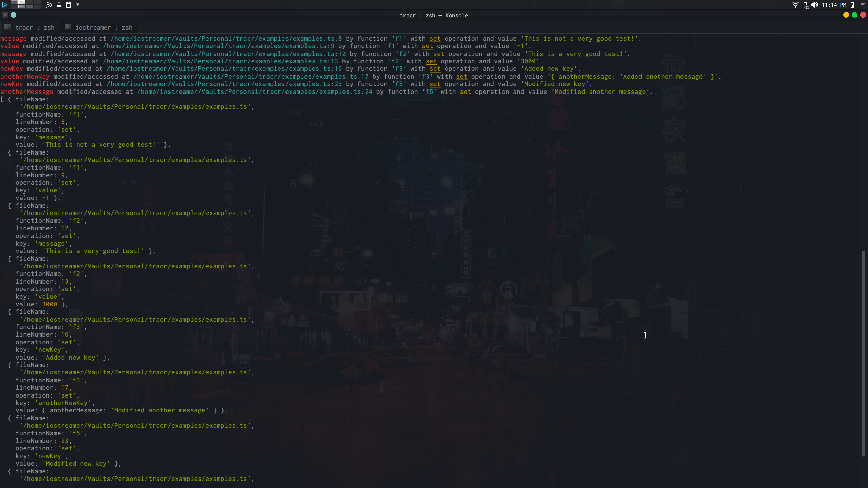Expand the hidden tray icons arrow

pos(78,5)
